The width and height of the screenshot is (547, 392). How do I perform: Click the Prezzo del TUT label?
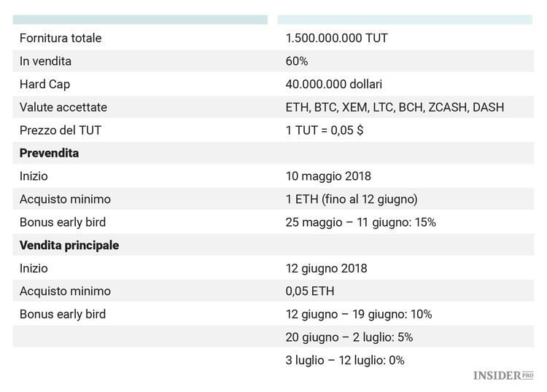60,130
